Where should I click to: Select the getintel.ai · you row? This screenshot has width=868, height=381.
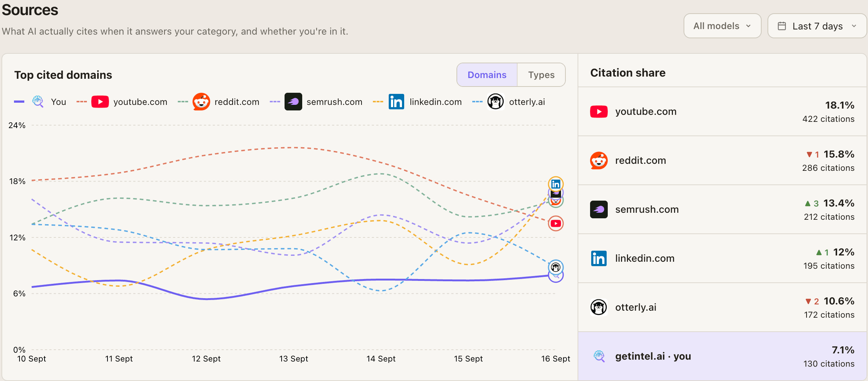pyautogui.click(x=722, y=356)
